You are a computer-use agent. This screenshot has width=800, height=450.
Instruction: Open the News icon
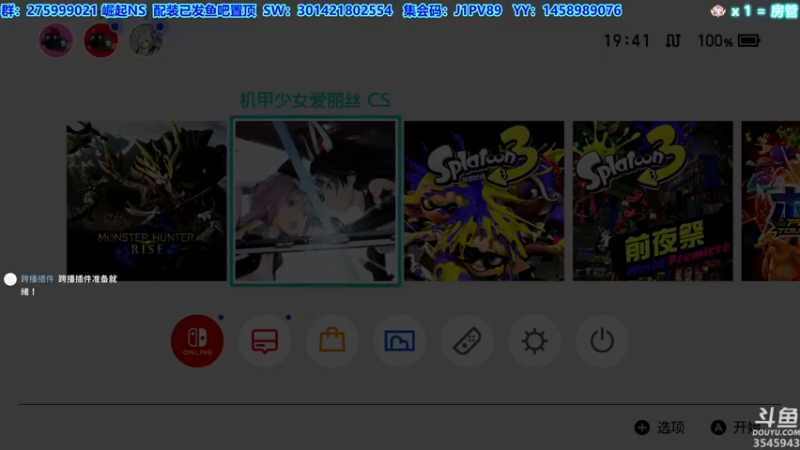265,341
